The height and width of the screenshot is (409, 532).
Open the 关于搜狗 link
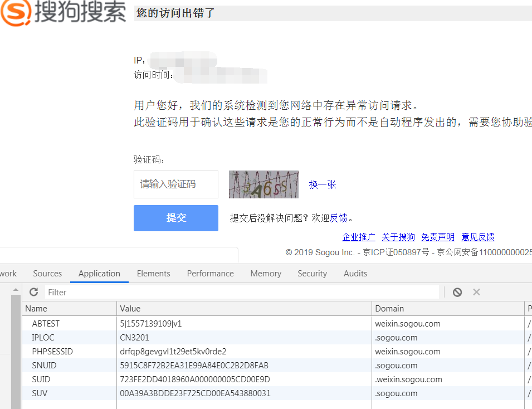398,237
